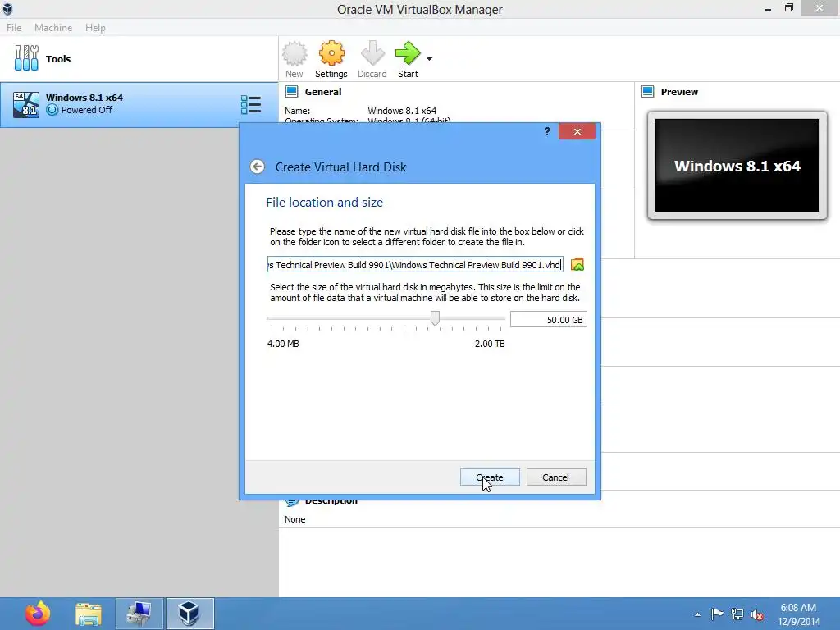
Task: Open the machine tools list menu icon
Action: click(251, 104)
